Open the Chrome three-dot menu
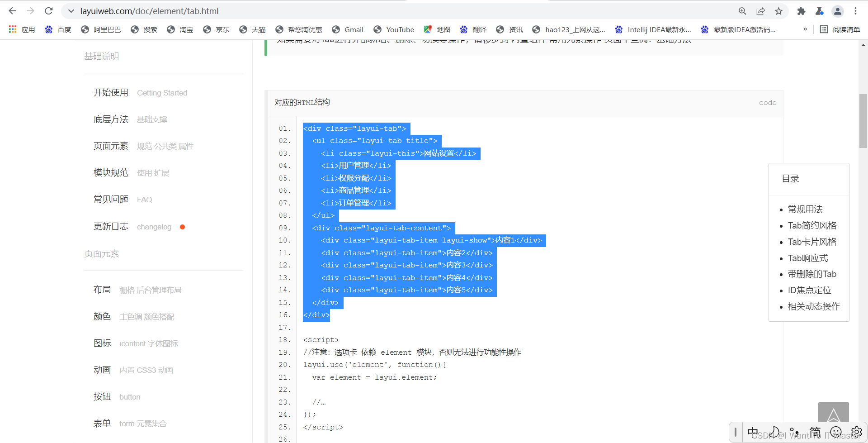 point(855,11)
